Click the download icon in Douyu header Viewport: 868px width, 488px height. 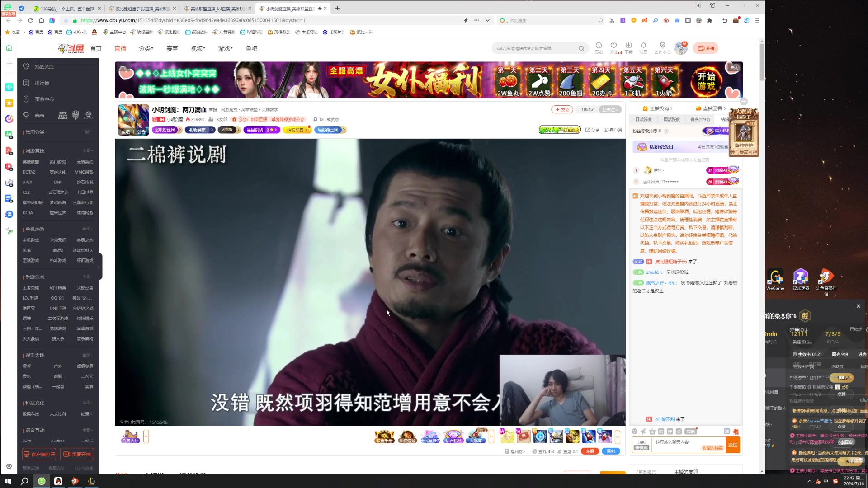click(628, 46)
